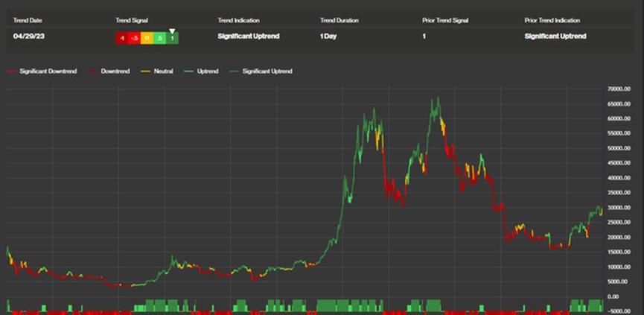Toggle the Uptrend legend entry
Screen dimensions: 644x315
(x=207, y=71)
